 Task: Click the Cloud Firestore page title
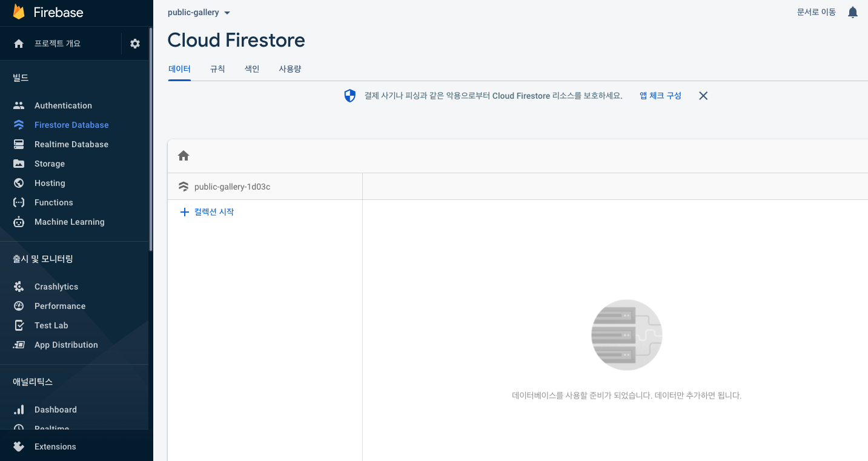click(236, 40)
